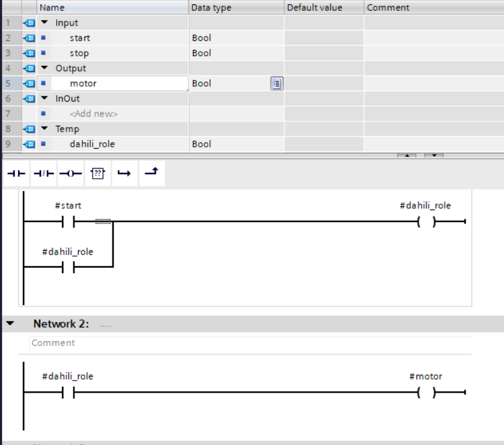Image resolution: width=504 pixels, height=445 pixels.
Task: Click the Network 2 title
Action: click(61, 324)
